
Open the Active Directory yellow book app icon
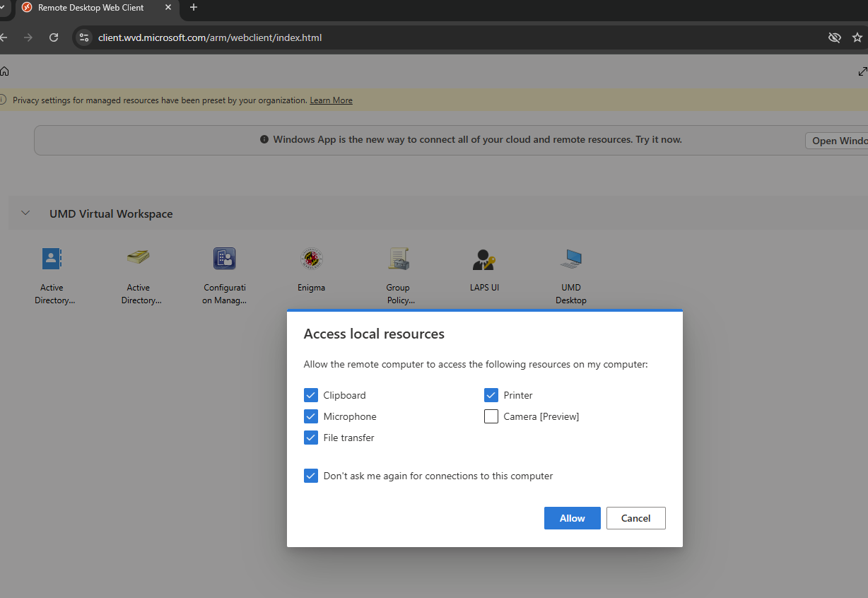139,259
